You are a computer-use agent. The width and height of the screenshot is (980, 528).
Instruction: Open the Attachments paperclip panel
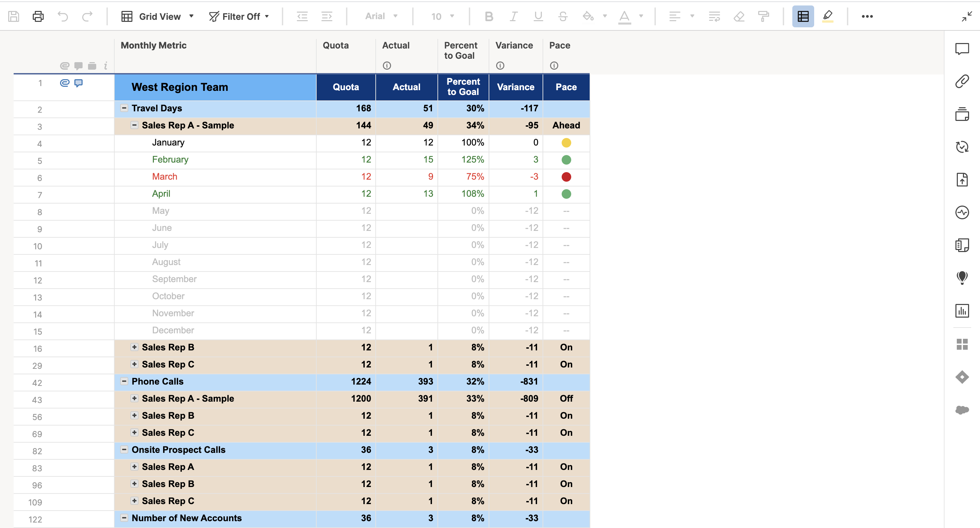(962, 82)
